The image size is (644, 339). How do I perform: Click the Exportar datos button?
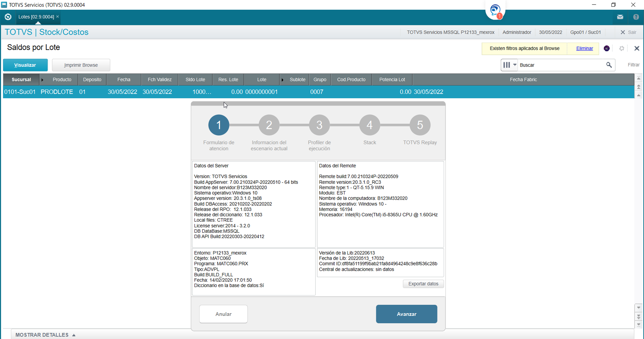click(423, 284)
